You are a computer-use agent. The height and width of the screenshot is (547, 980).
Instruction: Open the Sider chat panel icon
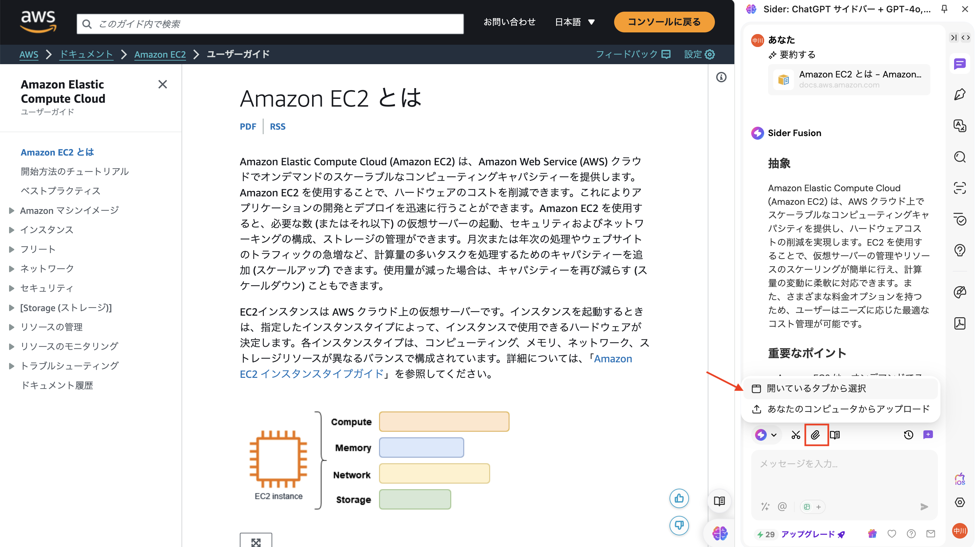point(960,64)
